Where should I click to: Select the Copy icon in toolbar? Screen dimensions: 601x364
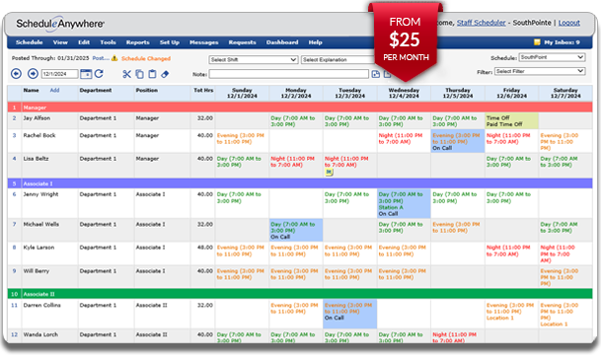140,74
